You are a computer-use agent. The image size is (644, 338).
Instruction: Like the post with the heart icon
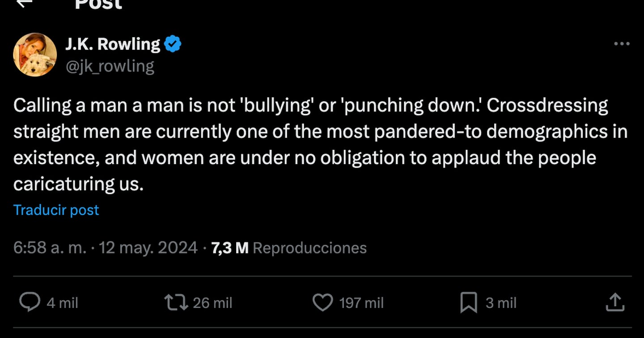pos(322,302)
